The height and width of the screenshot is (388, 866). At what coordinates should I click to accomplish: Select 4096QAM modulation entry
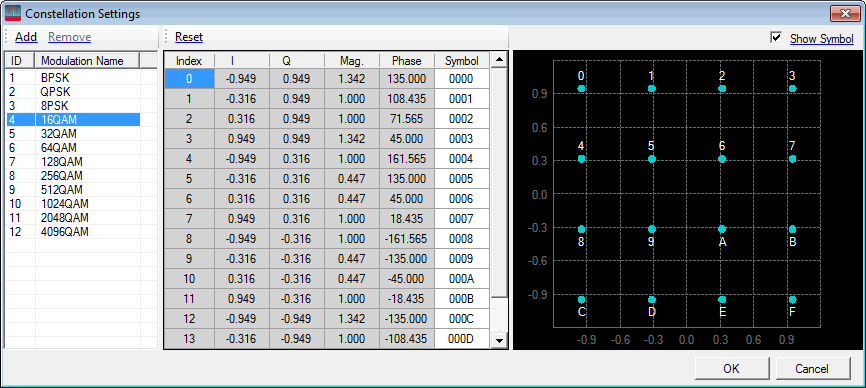pos(72,231)
